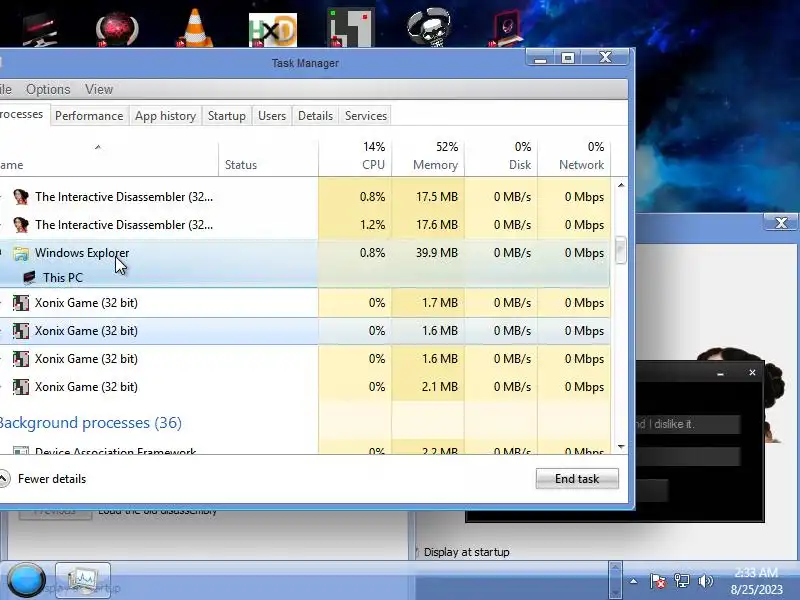Screen dimensions: 800x600
Task: Click End task button
Action: (x=577, y=479)
